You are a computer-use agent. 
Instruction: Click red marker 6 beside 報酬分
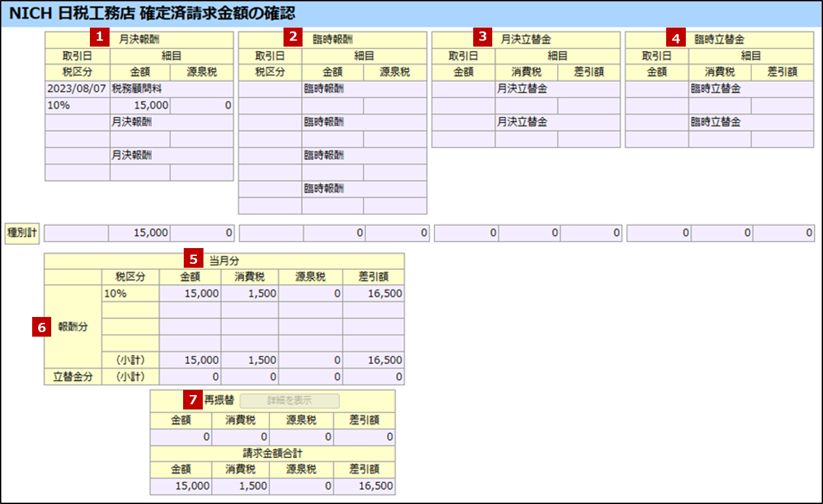point(41,328)
